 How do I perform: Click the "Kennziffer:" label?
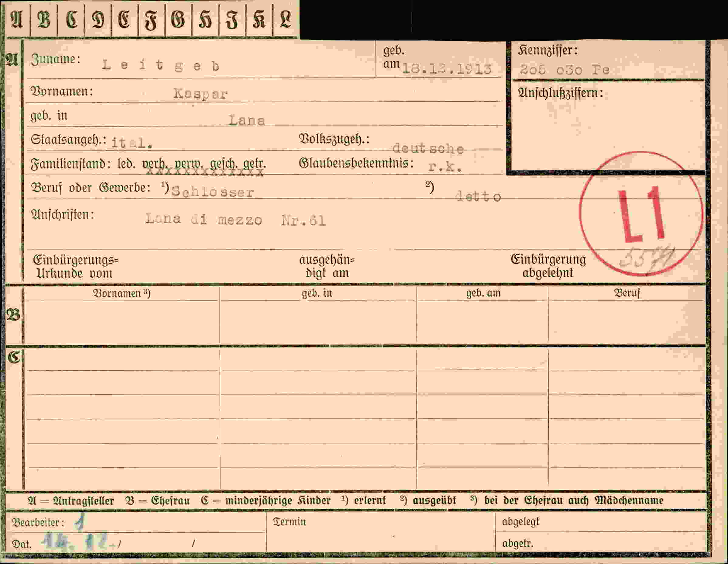[548, 50]
